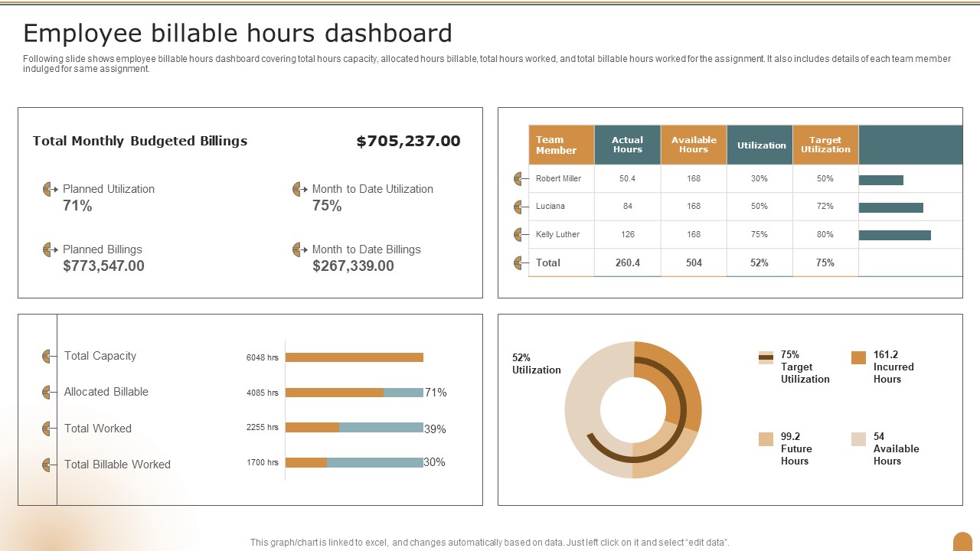Click Kelly Luther's 80% target utilization cell

tap(825, 234)
